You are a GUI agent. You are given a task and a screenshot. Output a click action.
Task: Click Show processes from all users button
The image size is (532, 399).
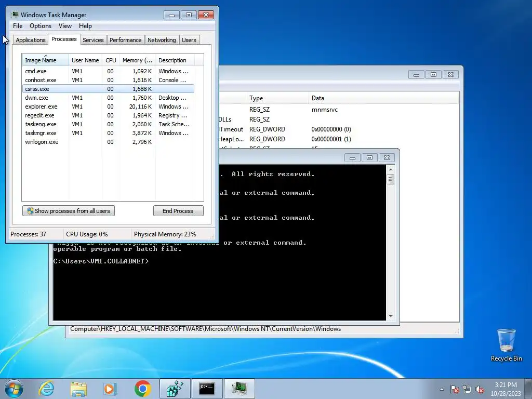[x=69, y=211]
